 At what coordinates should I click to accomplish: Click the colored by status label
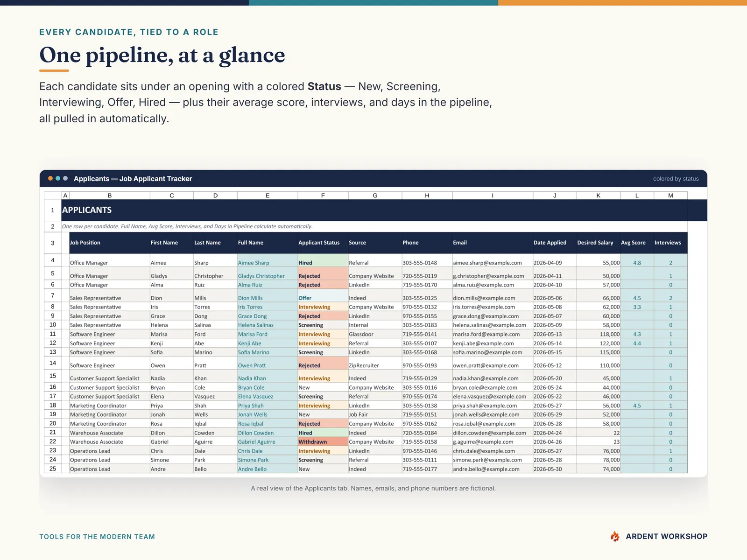pyautogui.click(x=676, y=179)
